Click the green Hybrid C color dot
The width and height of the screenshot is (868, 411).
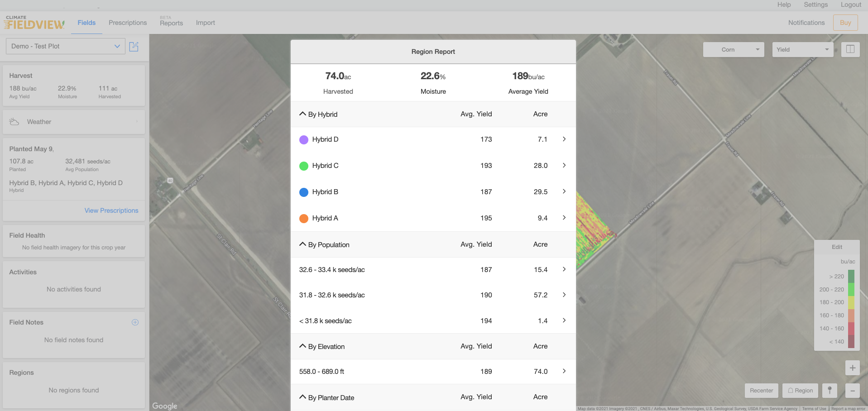point(304,166)
